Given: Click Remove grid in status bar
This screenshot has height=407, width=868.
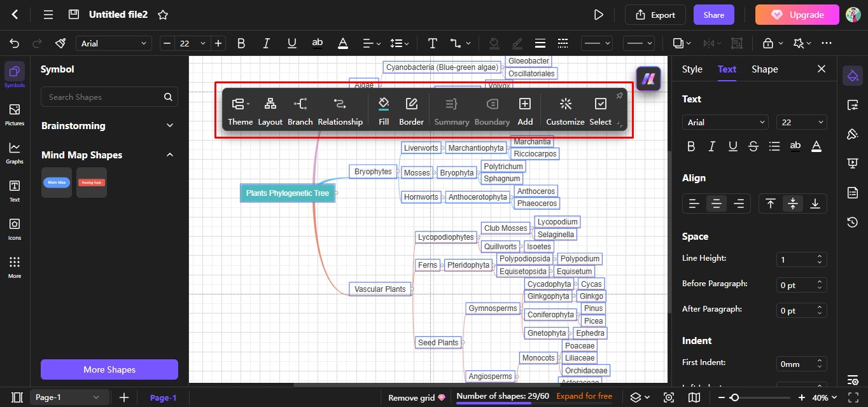Looking at the screenshot, I should (417, 397).
